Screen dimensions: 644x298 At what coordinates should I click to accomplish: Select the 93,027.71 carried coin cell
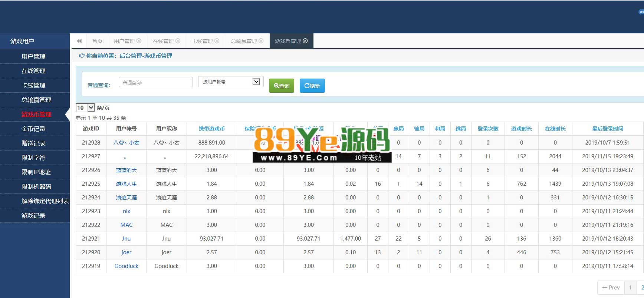coord(212,239)
